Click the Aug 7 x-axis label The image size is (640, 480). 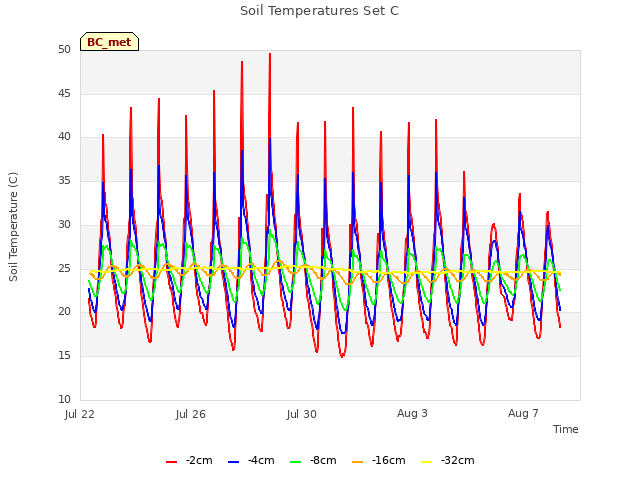click(x=523, y=413)
